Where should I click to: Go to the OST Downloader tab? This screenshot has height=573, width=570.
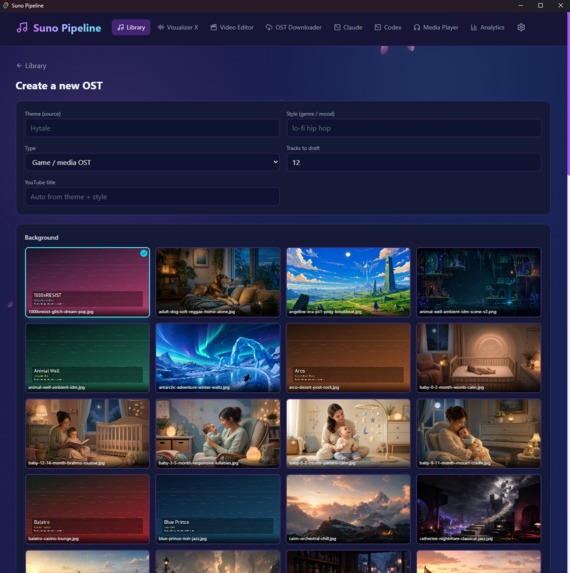293,27
